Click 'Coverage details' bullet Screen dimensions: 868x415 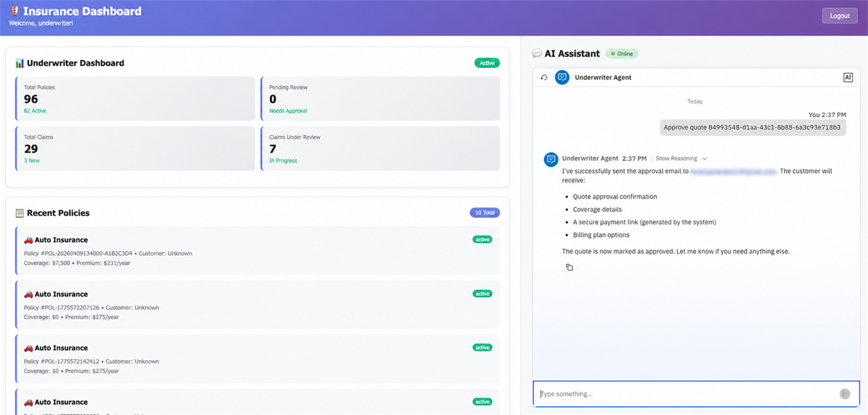(597, 210)
